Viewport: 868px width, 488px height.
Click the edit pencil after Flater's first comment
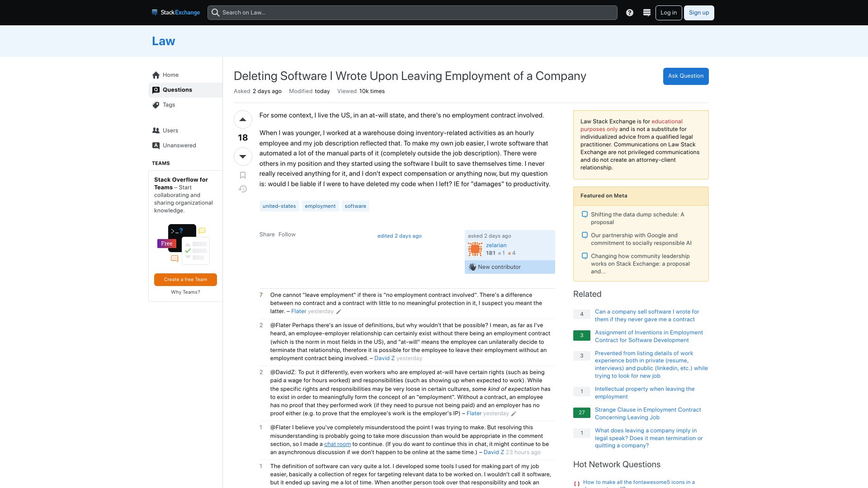(x=339, y=312)
